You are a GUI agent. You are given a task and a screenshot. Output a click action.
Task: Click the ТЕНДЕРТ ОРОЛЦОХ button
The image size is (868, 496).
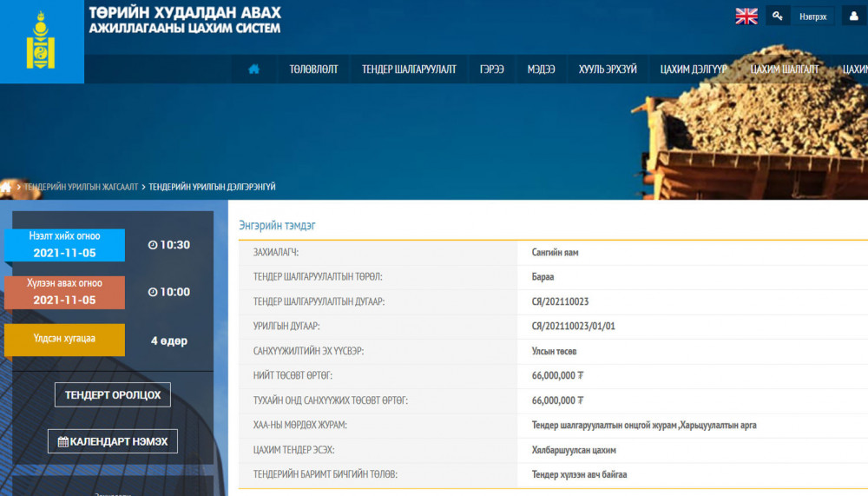coord(112,394)
